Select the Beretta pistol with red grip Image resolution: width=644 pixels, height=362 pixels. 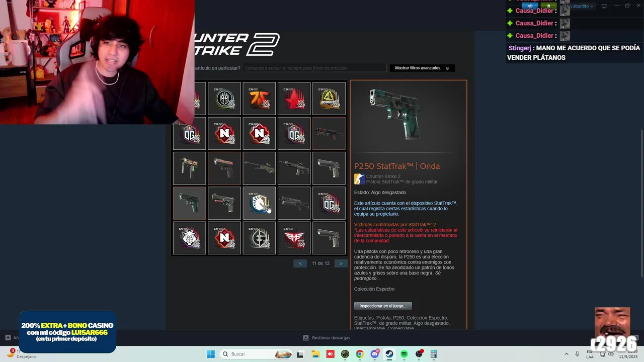224,203
